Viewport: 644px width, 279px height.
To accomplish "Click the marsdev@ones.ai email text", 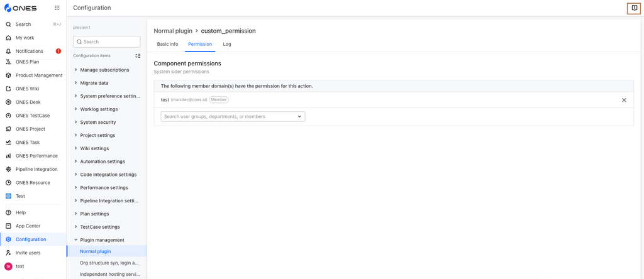I will 189,100.
